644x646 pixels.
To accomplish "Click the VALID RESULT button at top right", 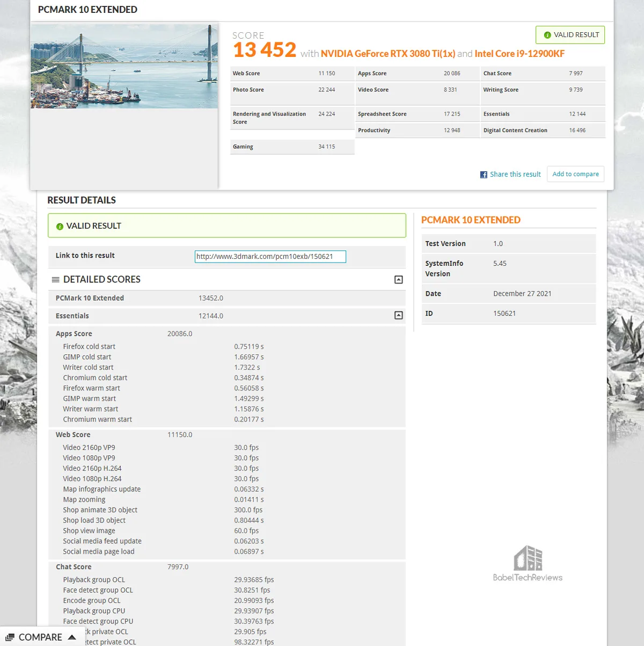I will click(570, 35).
